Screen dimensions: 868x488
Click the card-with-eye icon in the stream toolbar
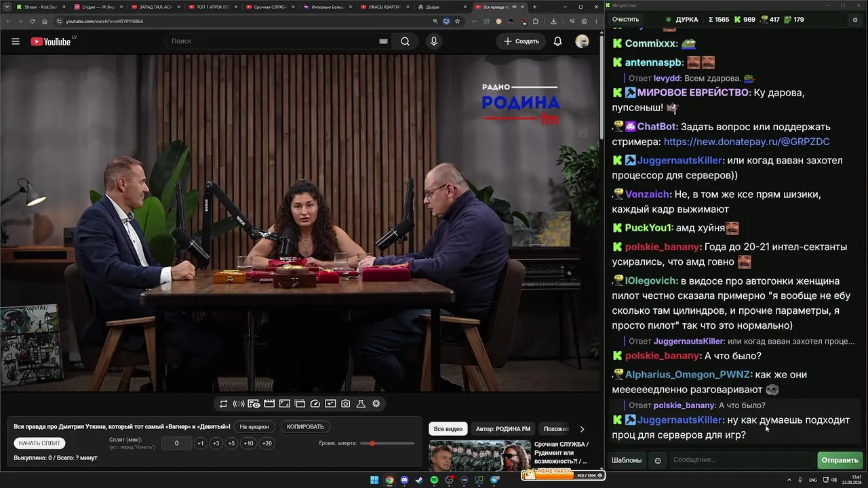point(254,404)
